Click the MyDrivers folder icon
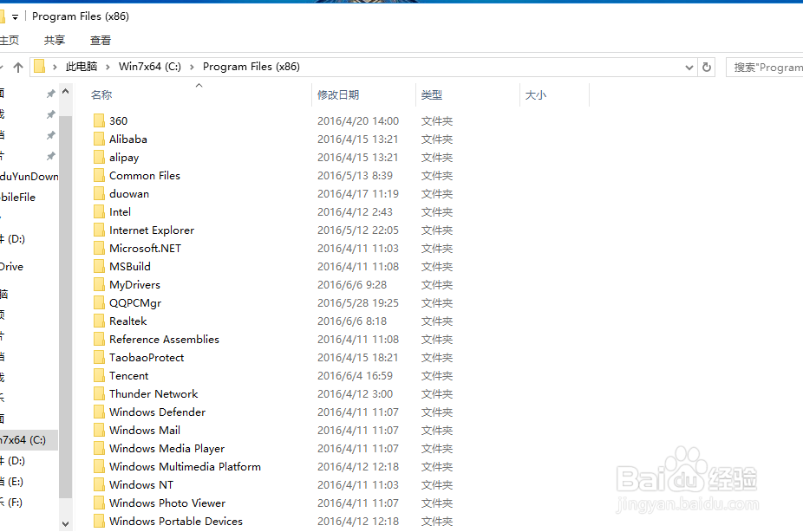The height and width of the screenshot is (532, 803). click(x=100, y=284)
